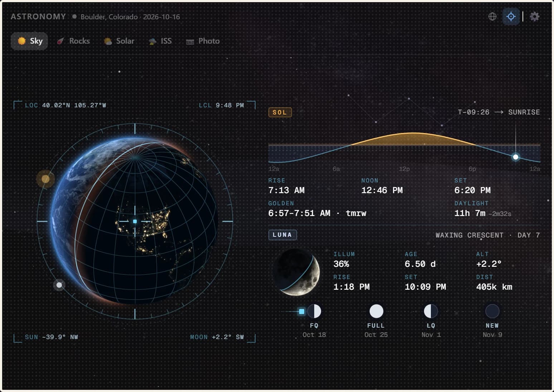Image resolution: width=554 pixels, height=392 pixels.
Task: Click the ASTRONOMY app title
Action: click(38, 17)
